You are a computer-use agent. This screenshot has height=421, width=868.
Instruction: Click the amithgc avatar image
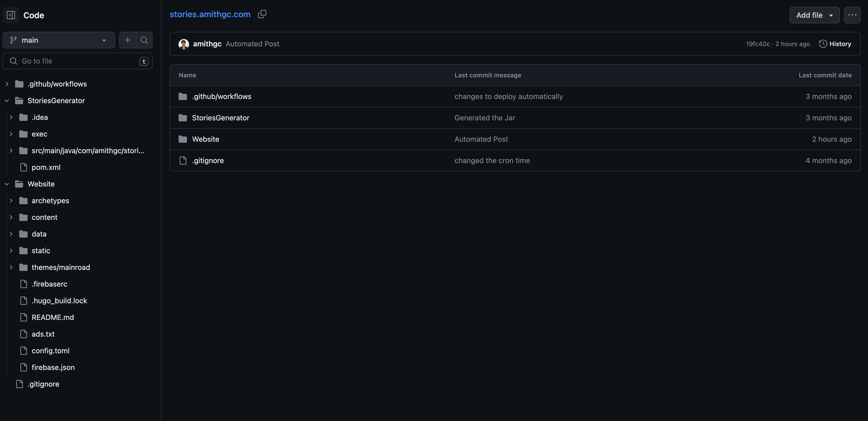pos(184,44)
